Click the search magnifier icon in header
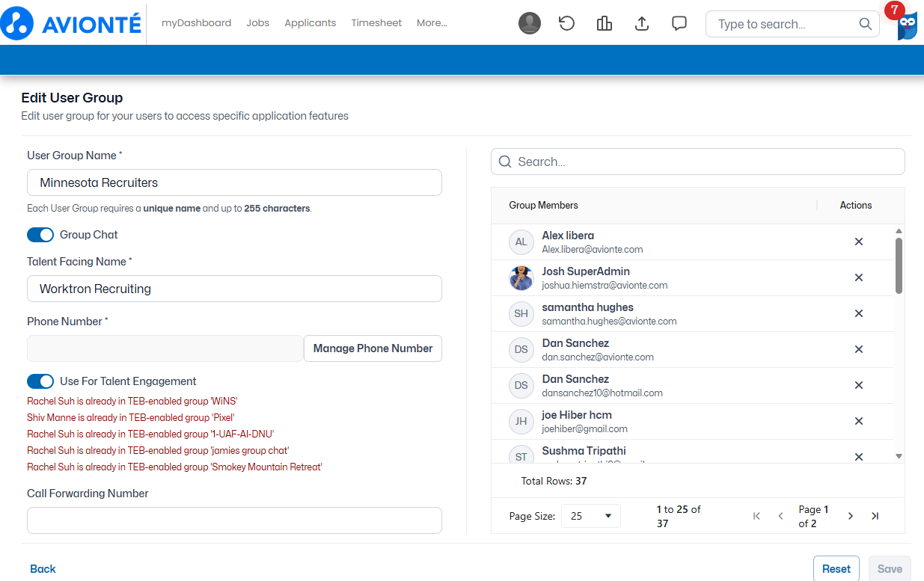The width and height of the screenshot is (924, 581). click(866, 24)
